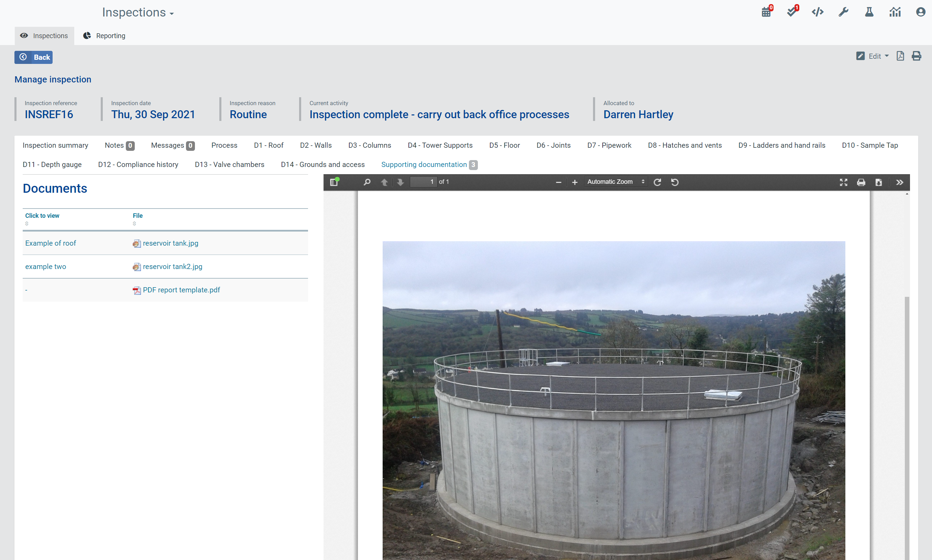Open the calendar icon in the top bar

766,12
